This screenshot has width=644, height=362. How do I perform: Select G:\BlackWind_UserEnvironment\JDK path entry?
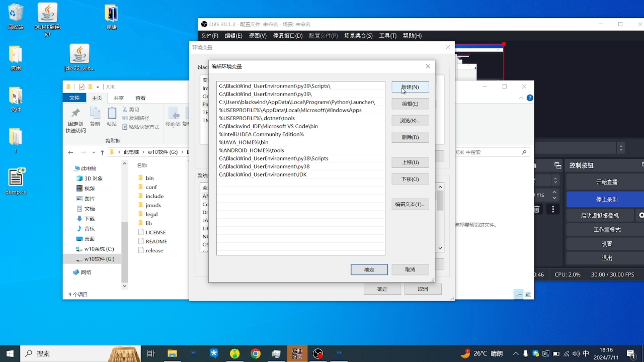tap(301, 174)
